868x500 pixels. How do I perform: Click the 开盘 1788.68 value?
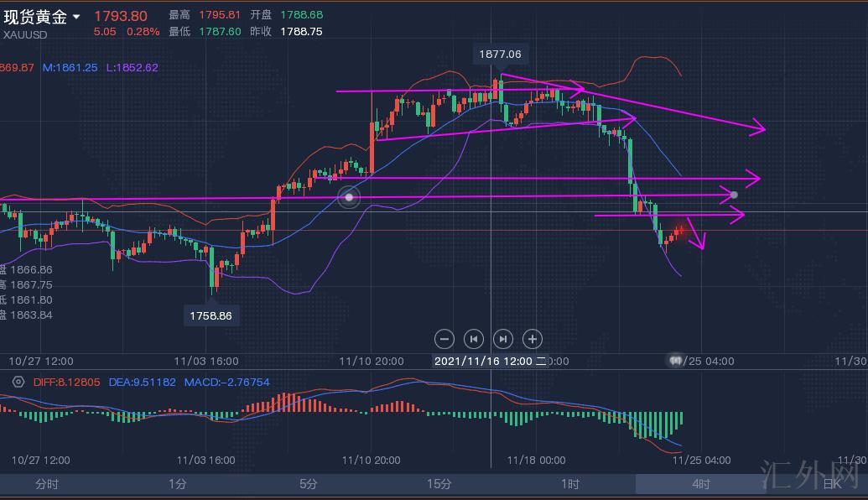(x=302, y=15)
